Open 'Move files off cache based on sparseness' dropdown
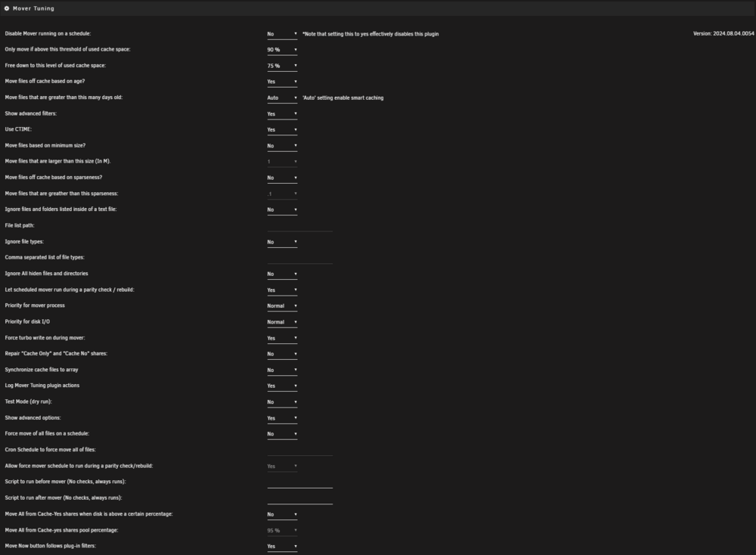 (282, 178)
